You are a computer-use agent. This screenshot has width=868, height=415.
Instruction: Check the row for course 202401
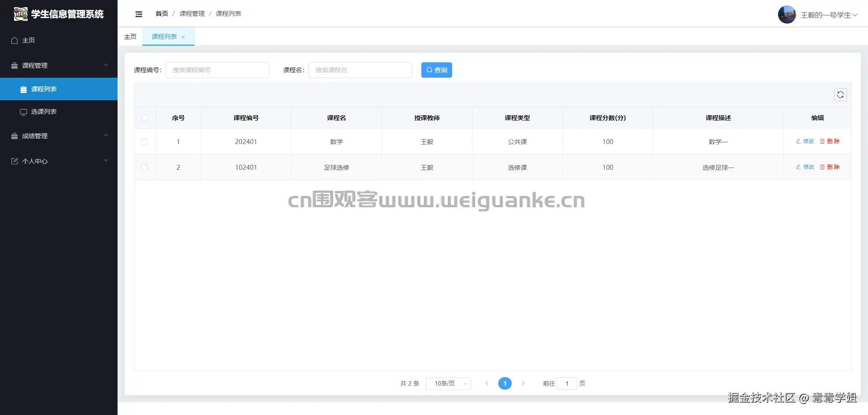point(144,142)
